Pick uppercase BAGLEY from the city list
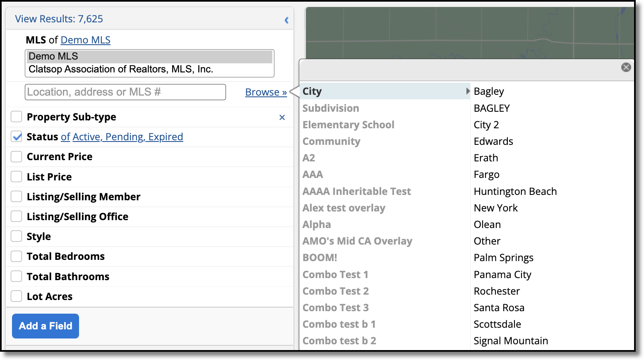Screen dimensions: 644x360 click(x=492, y=108)
